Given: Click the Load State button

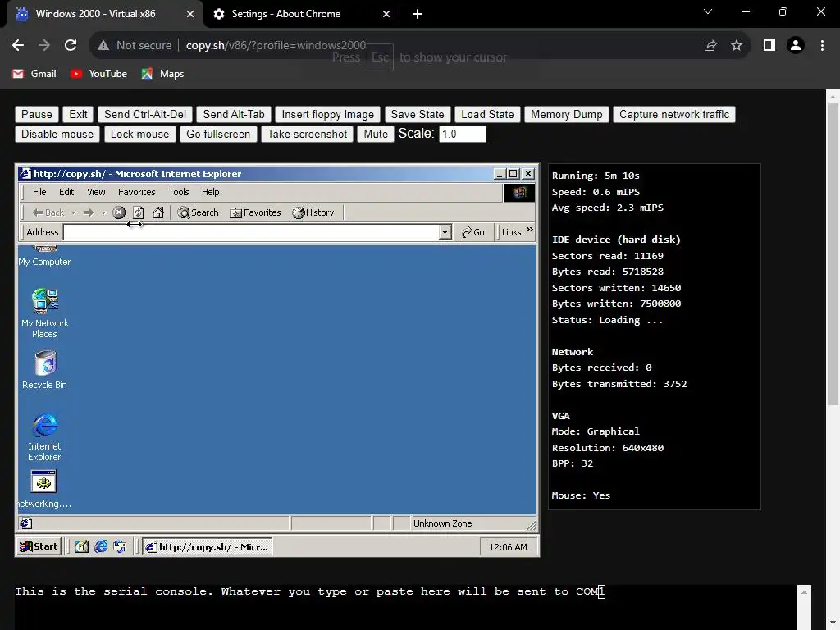Looking at the screenshot, I should (x=487, y=114).
